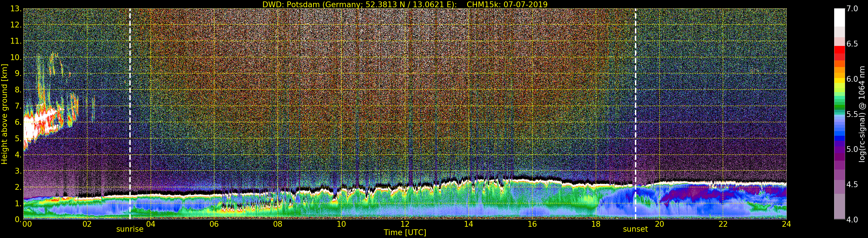The height and width of the screenshot is (238, 868).
Task: Click the "sunrise" label below the time axis
Action: click(130, 229)
